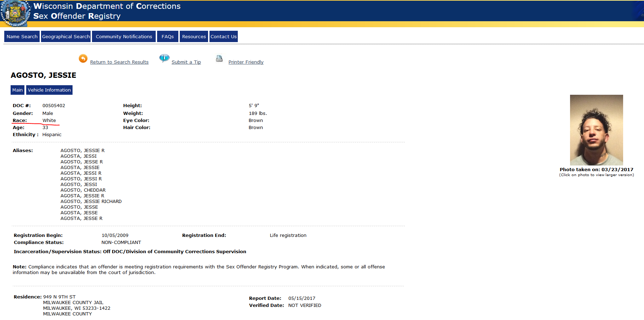The image size is (644, 320).
Task: Open the Printer Friendly version link
Action: pos(246,62)
